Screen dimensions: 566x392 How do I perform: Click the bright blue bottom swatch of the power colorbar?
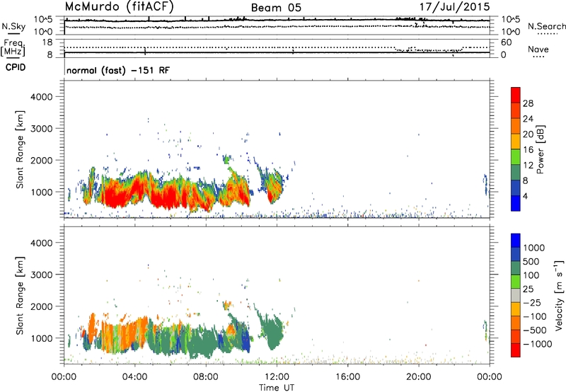click(x=516, y=203)
